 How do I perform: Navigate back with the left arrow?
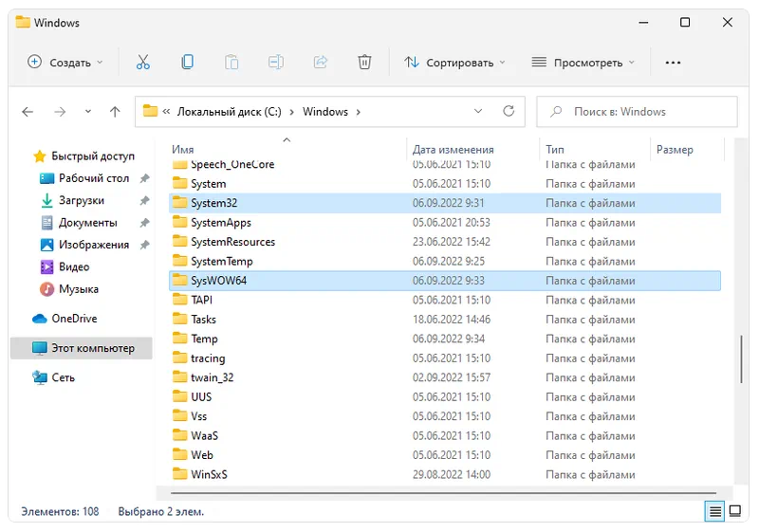coord(28,112)
